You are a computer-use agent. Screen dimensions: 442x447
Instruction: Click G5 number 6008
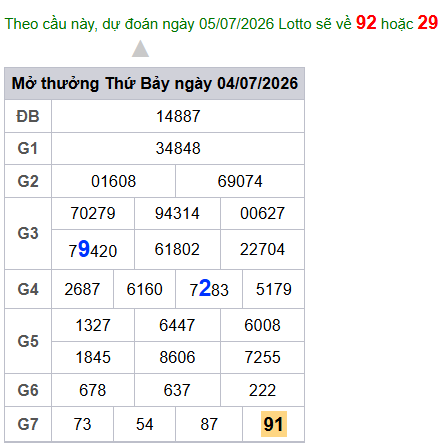click(x=263, y=325)
